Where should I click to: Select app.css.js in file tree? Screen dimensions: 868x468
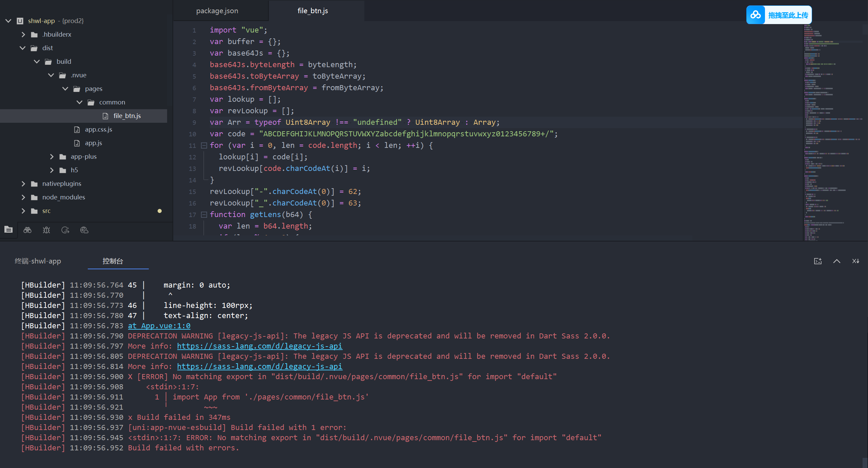tap(98, 130)
